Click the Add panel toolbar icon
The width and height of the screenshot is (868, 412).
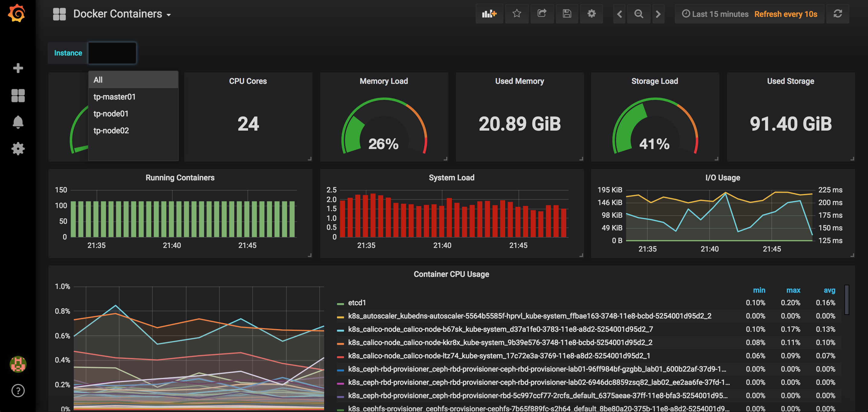click(x=489, y=14)
